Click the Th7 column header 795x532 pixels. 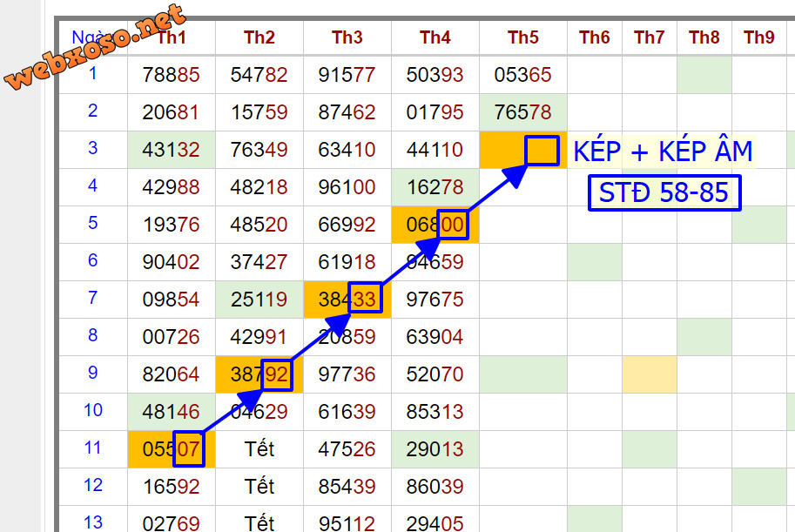tap(649, 37)
